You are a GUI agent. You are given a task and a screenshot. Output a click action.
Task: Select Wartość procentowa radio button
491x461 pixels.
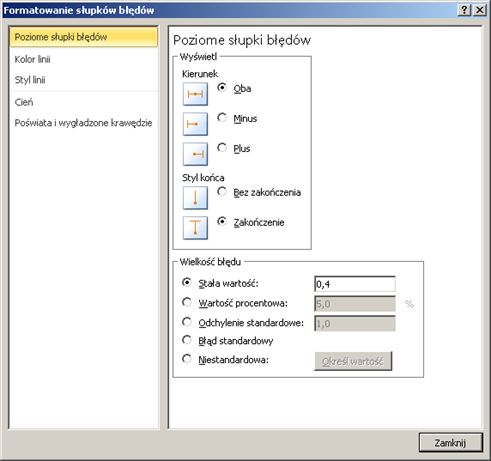coord(187,302)
